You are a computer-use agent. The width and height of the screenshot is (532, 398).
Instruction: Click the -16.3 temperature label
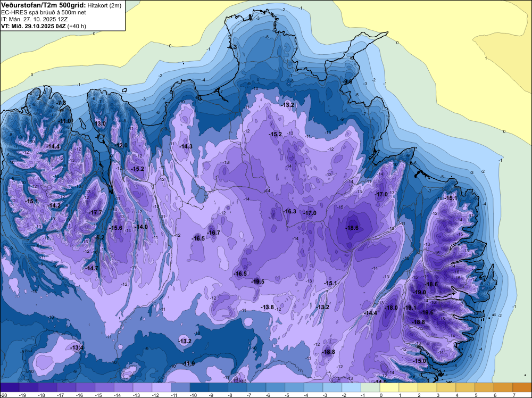point(290,211)
